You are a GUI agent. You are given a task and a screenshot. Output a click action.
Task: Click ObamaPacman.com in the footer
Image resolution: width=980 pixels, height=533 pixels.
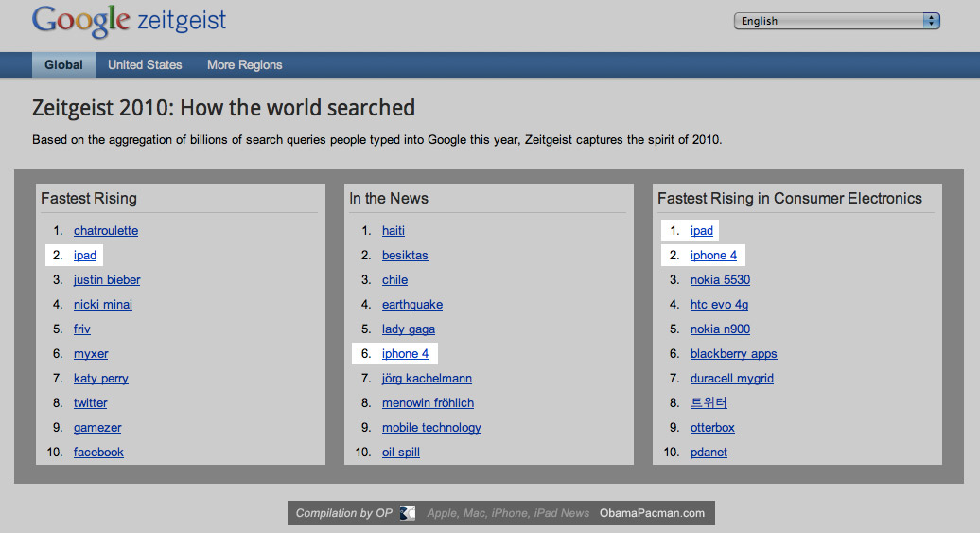tap(652, 513)
